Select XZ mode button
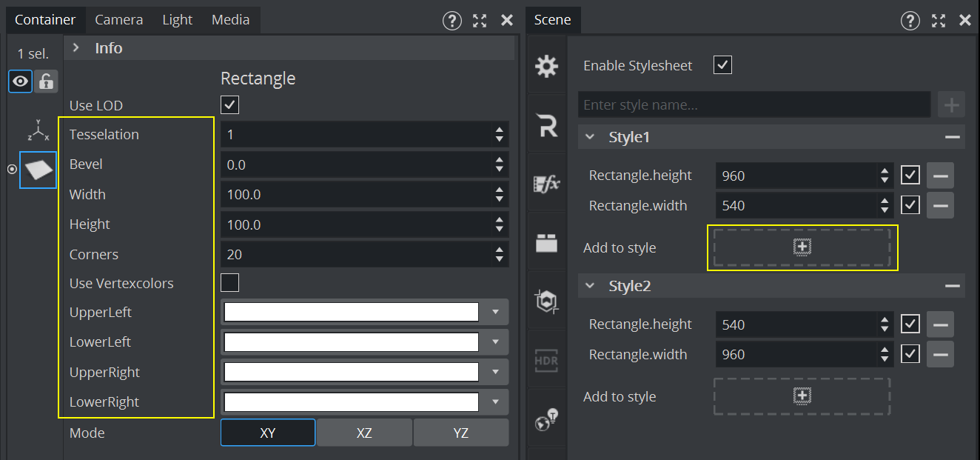The image size is (980, 460). (x=363, y=433)
